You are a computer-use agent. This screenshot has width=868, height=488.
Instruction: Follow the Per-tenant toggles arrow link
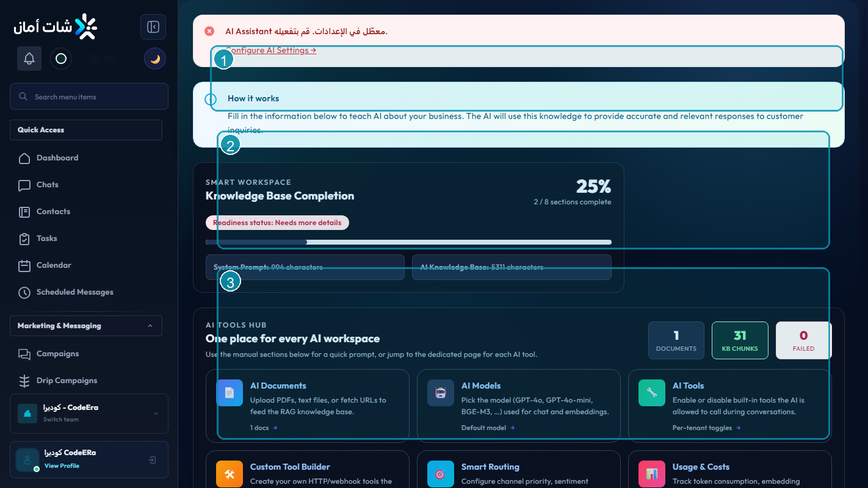click(706, 428)
